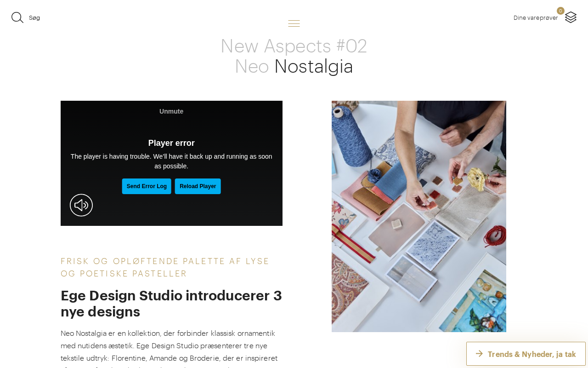
Task: Open the Søg search field
Action: pyautogui.click(x=34, y=18)
